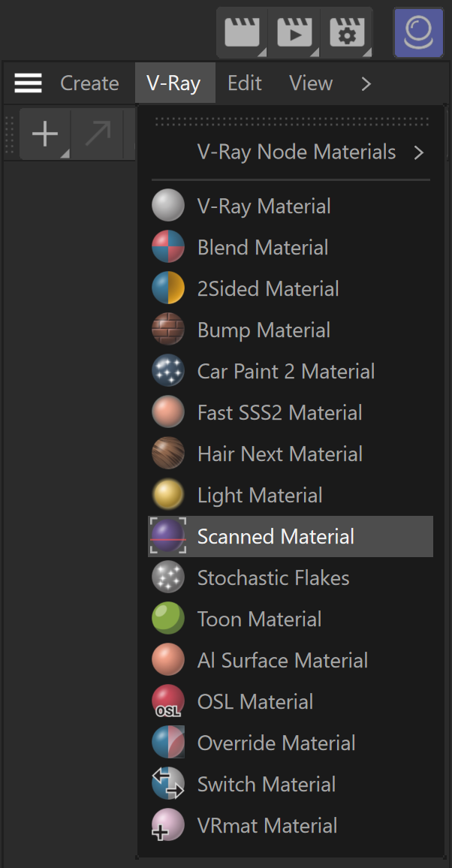The width and height of the screenshot is (452, 868).
Task: Open the hamburger menu in Material Manager
Action: pos(29,83)
